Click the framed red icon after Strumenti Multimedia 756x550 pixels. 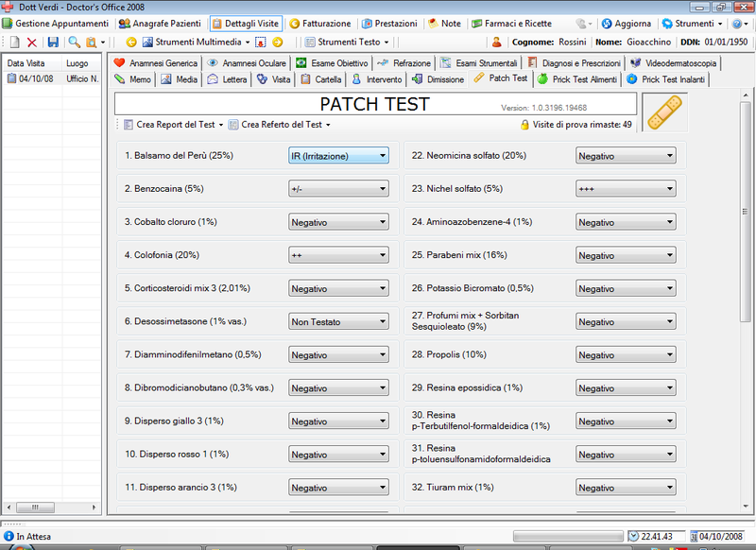coord(261,43)
